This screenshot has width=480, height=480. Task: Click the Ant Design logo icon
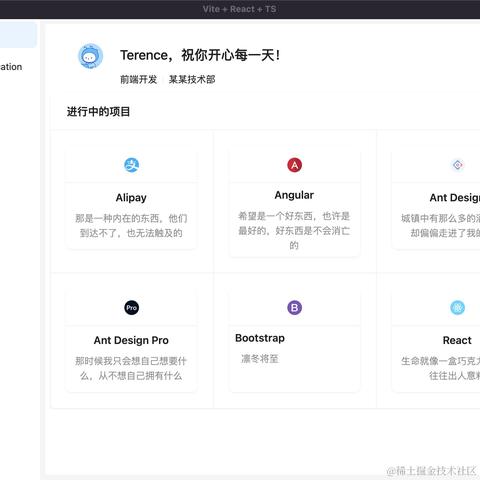(458, 165)
